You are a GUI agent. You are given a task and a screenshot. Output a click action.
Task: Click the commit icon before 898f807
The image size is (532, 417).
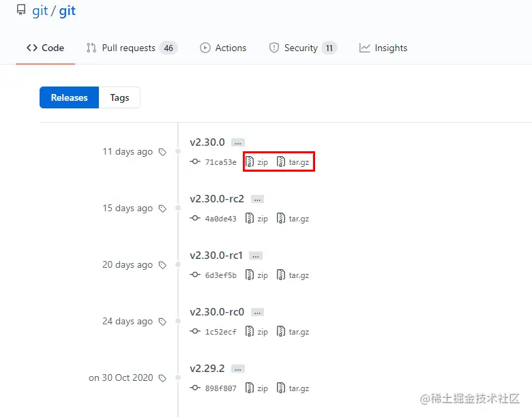click(195, 388)
